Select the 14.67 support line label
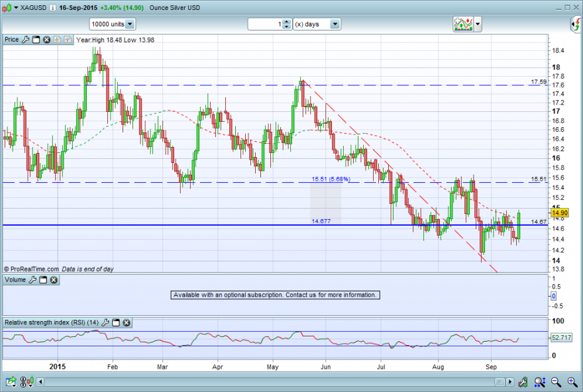Viewport: 583px width, 392px height. point(539,222)
